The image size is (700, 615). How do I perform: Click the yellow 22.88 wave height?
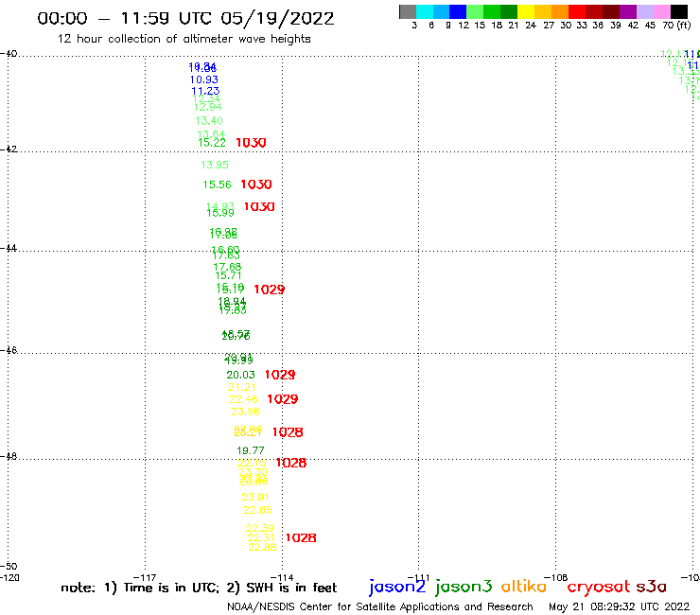[263, 547]
